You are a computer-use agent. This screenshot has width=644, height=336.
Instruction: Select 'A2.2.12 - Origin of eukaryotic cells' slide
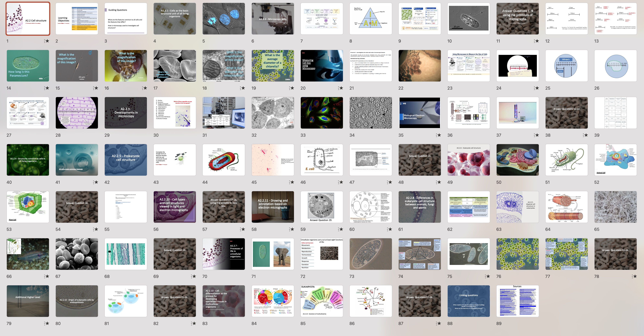pos(77,301)
